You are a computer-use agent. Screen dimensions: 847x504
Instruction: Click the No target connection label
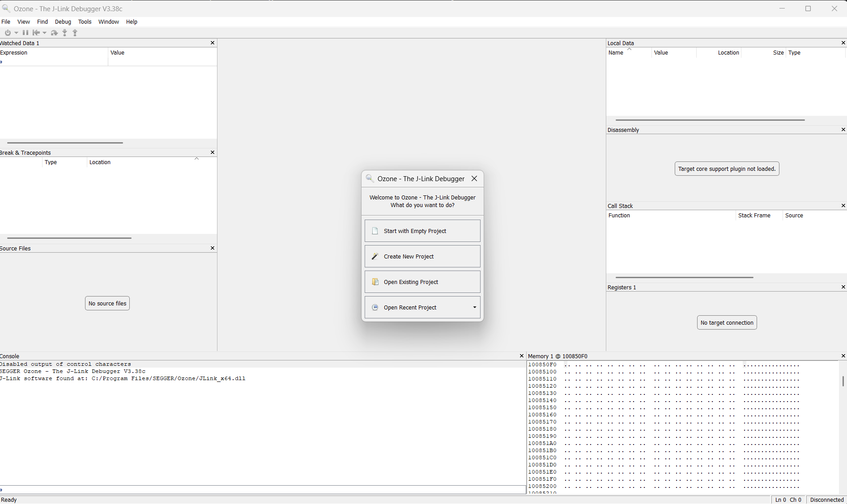(727, 322)
